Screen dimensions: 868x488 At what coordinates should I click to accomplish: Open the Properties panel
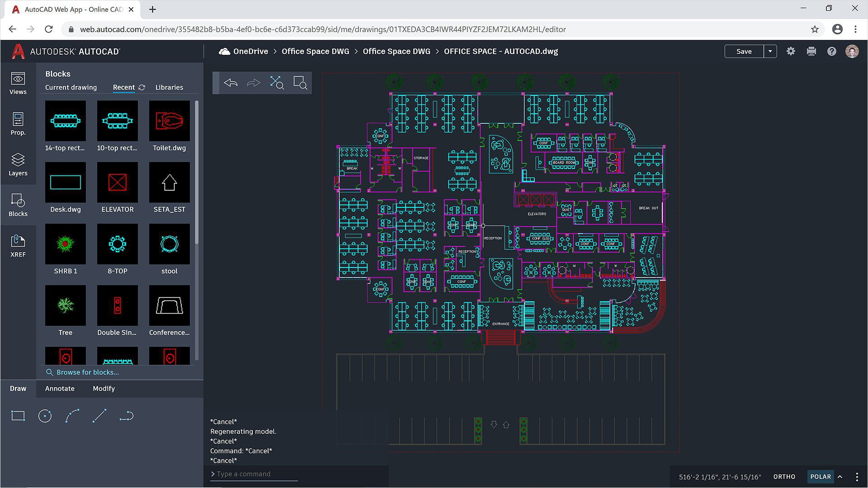18,124
